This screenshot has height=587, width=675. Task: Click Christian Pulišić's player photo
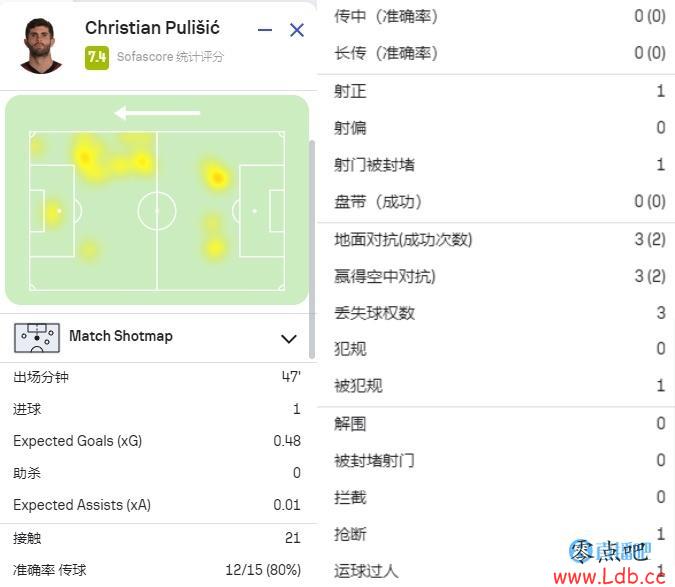point(41,44)
